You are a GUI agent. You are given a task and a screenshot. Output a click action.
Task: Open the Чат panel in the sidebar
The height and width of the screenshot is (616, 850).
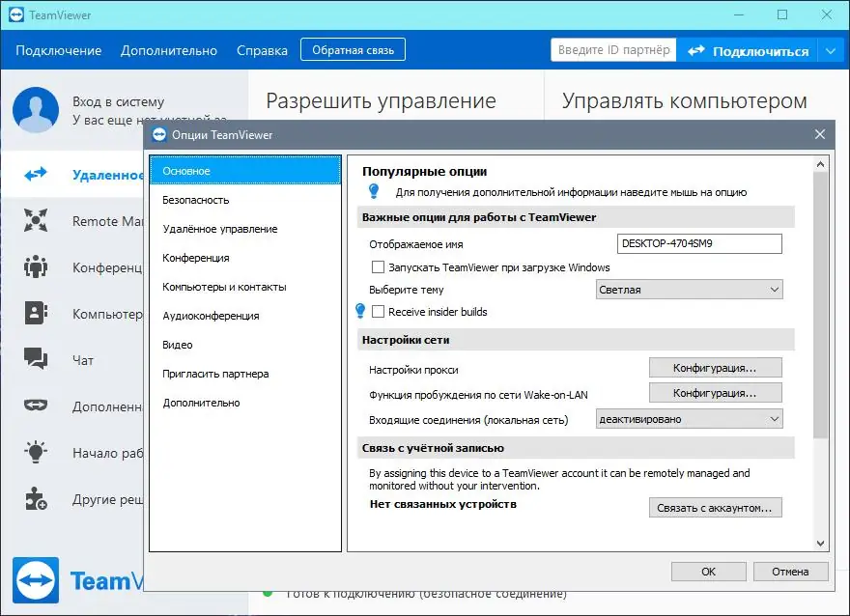(36, 359)
